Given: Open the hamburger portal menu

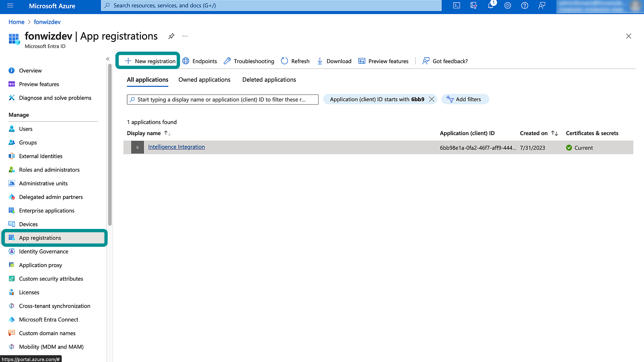Looking at the screenshot, I should 10,6.
